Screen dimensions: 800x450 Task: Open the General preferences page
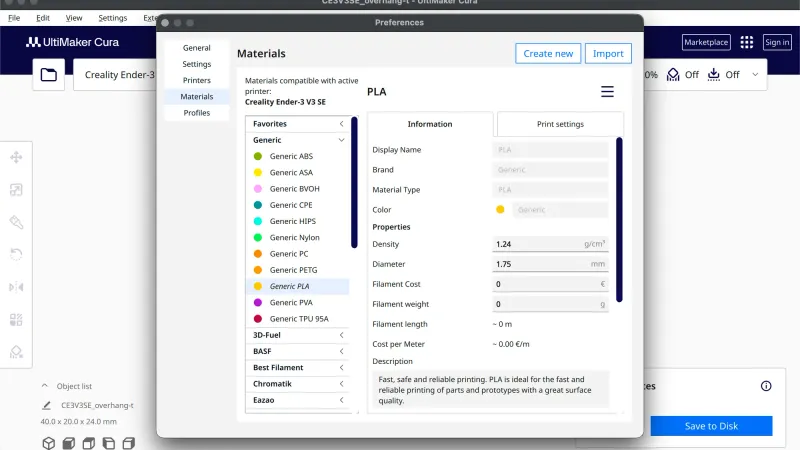196,48
